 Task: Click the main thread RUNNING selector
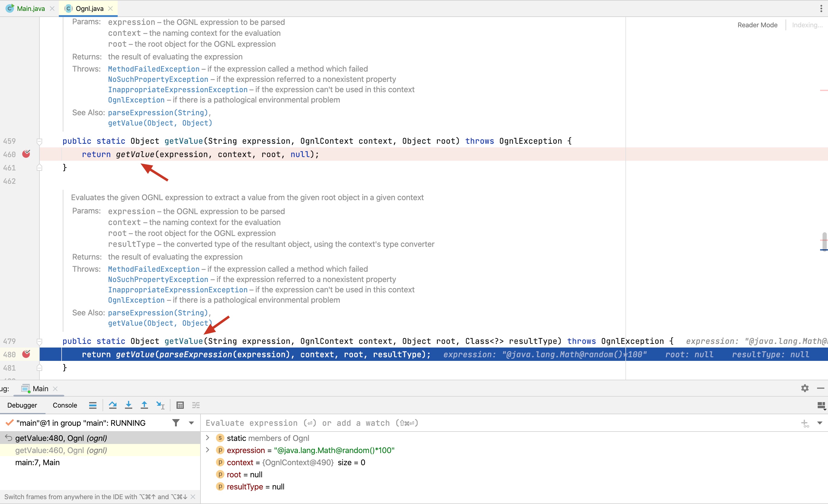coord(81,423)
